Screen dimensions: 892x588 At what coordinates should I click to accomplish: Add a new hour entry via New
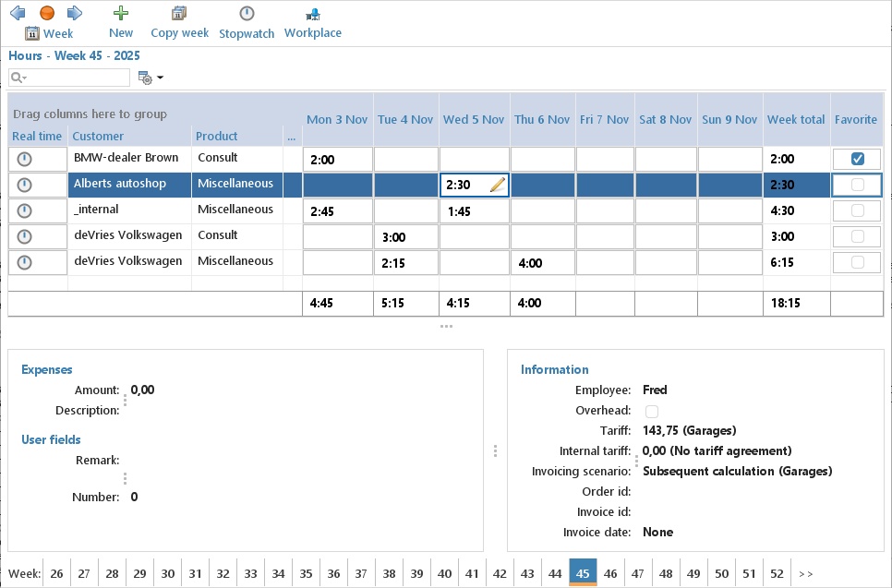pos(121,22)
